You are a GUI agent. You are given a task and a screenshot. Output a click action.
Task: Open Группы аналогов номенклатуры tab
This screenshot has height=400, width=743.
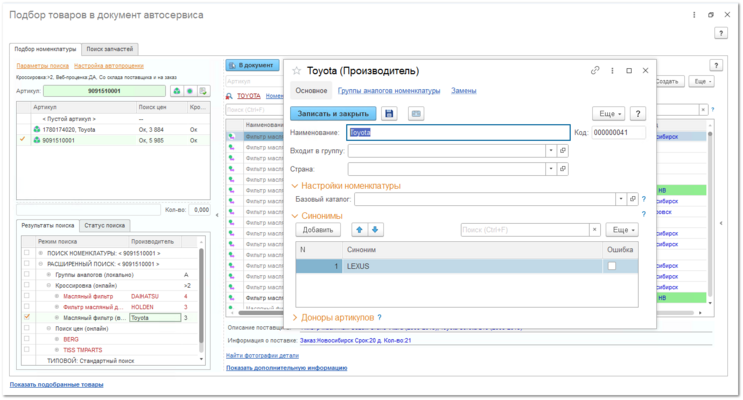pyautogui.click(x=389, y=91)
